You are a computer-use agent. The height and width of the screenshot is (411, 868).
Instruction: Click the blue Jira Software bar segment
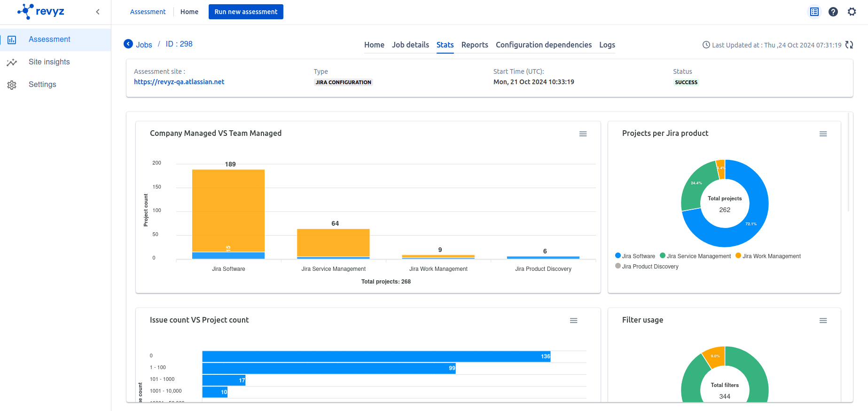click(x=228, y=255)
